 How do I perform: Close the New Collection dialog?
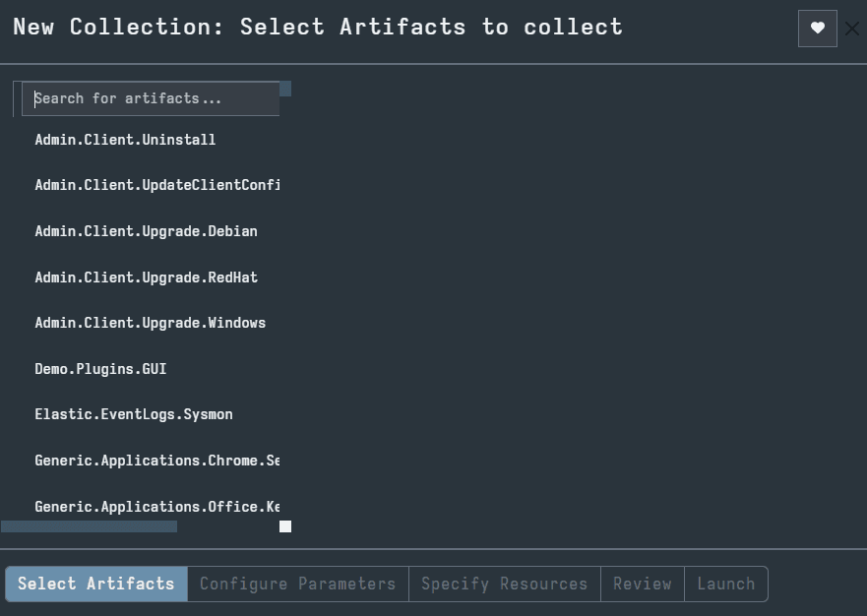click(852, 29)
